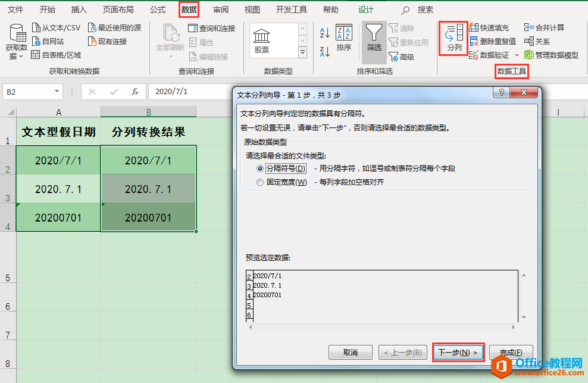Click 数据验证 icon
588x383 pixels.
474,55
